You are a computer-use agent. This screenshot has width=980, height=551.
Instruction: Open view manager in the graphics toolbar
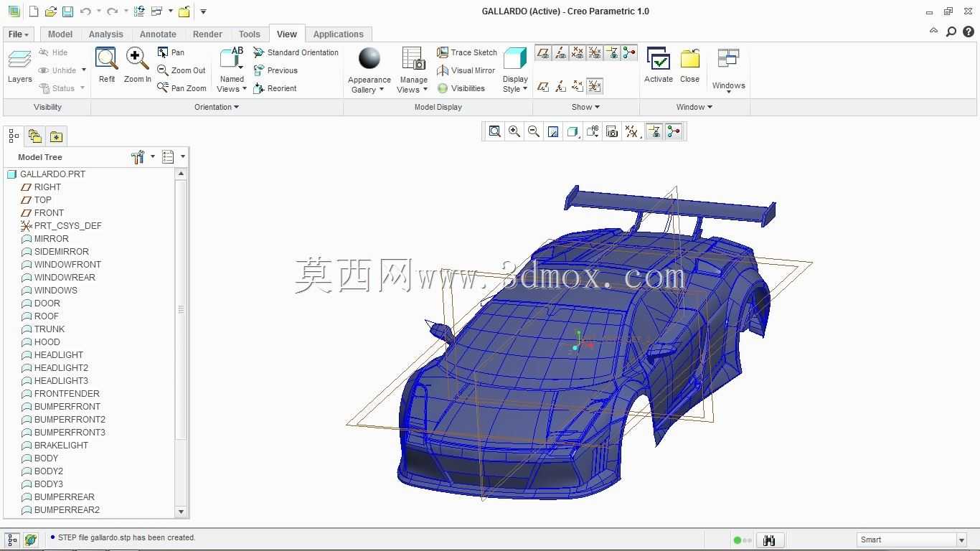tap(612, 131)
